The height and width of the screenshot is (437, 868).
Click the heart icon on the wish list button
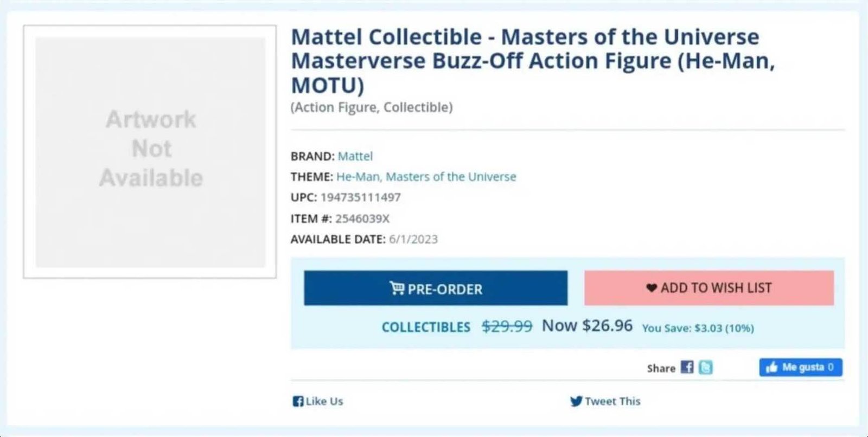coord(652,288)
